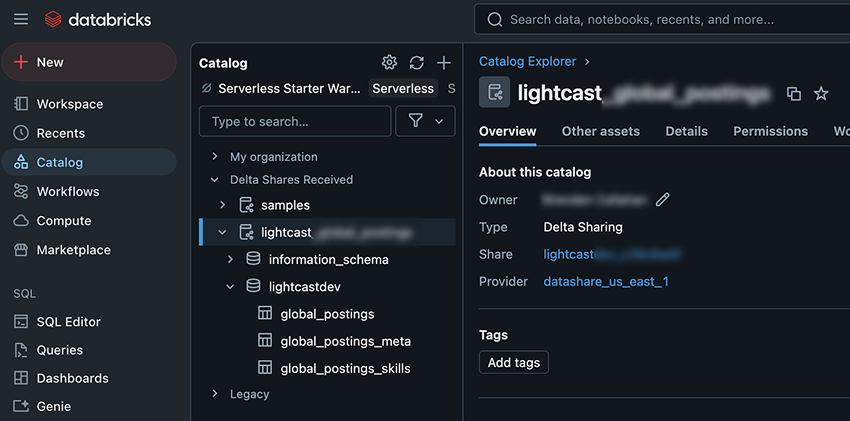Click the Queries file icon
This screenshot has width=850, height=421.
[21, 350]
